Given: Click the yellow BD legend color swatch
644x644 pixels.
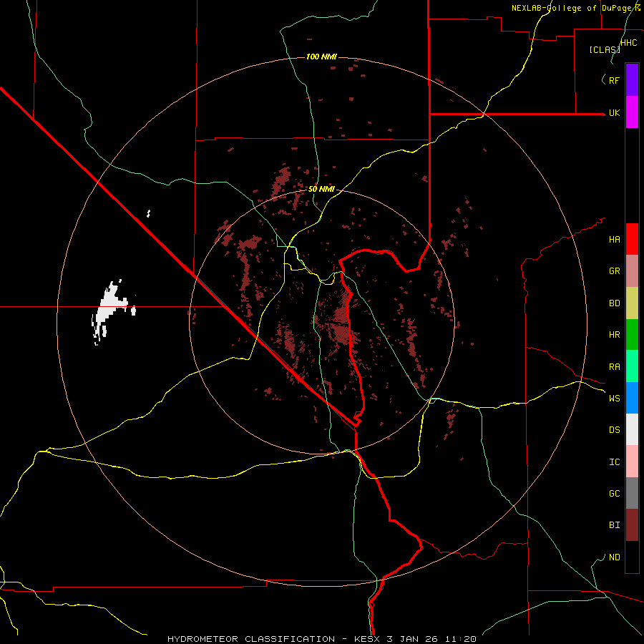Looking at the screenshot, I should pyautogui.click(x=632, y=303).
